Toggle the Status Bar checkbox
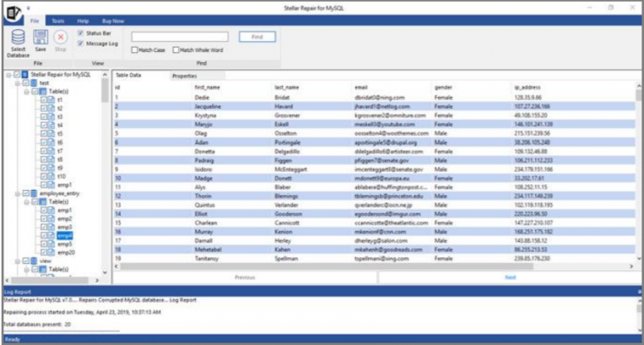 coord(80,33)
